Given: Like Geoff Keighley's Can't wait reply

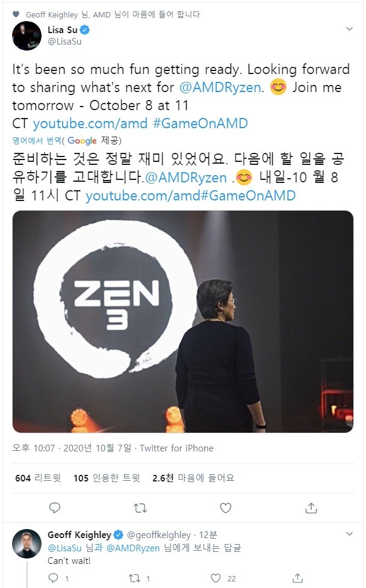Looking at the screenshot, I should [x=216, y=578].
